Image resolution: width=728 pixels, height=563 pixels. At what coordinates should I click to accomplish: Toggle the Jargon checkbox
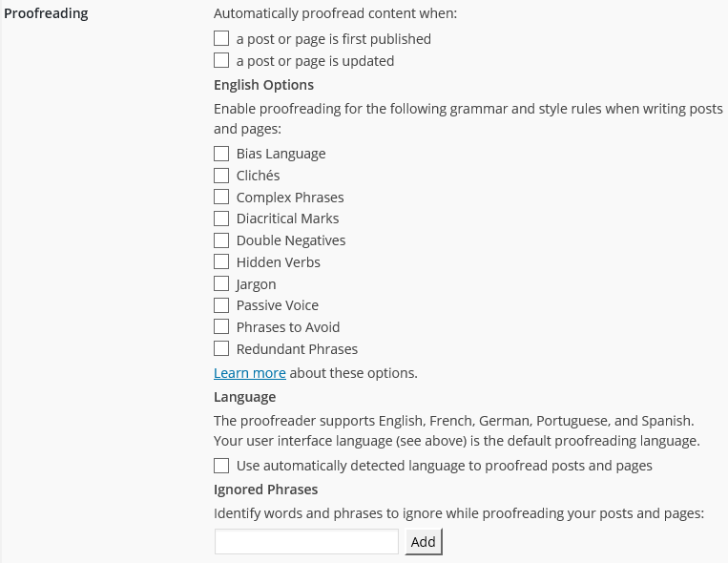(x=221, y=283)
